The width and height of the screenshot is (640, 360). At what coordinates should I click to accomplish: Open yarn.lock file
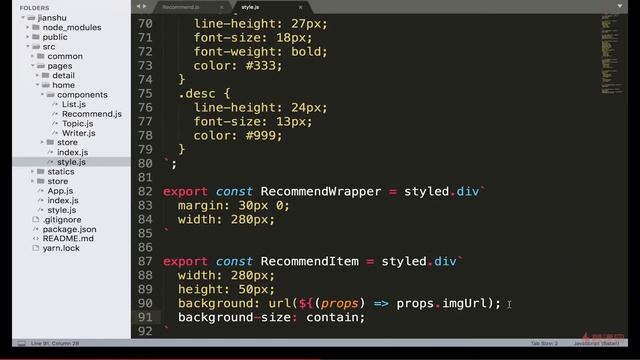(x=61, y=248)
